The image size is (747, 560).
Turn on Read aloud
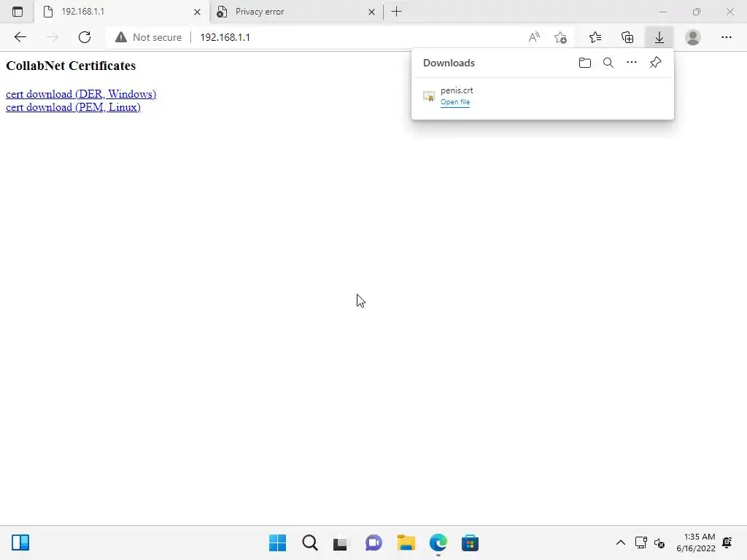tap(534, 37)
